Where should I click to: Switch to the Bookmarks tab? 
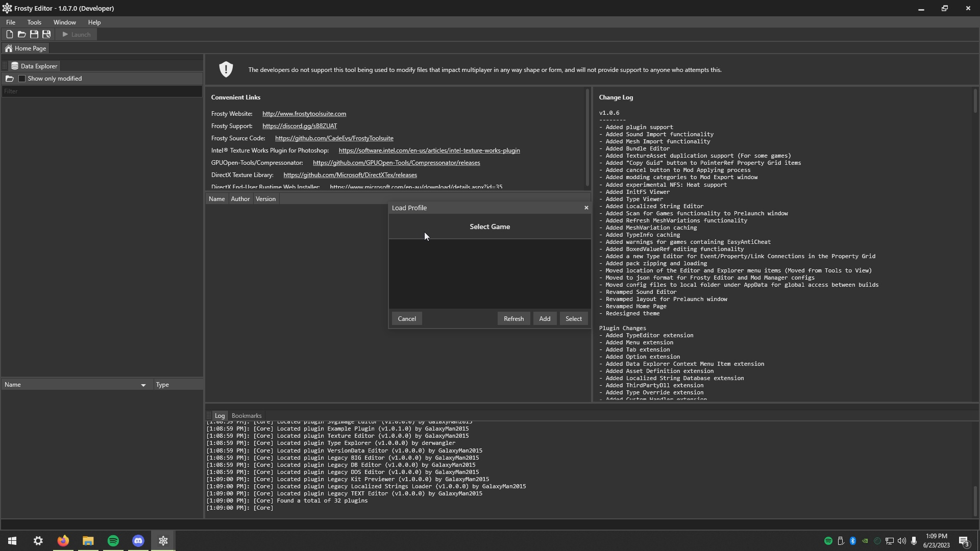(x=246, y=416)
